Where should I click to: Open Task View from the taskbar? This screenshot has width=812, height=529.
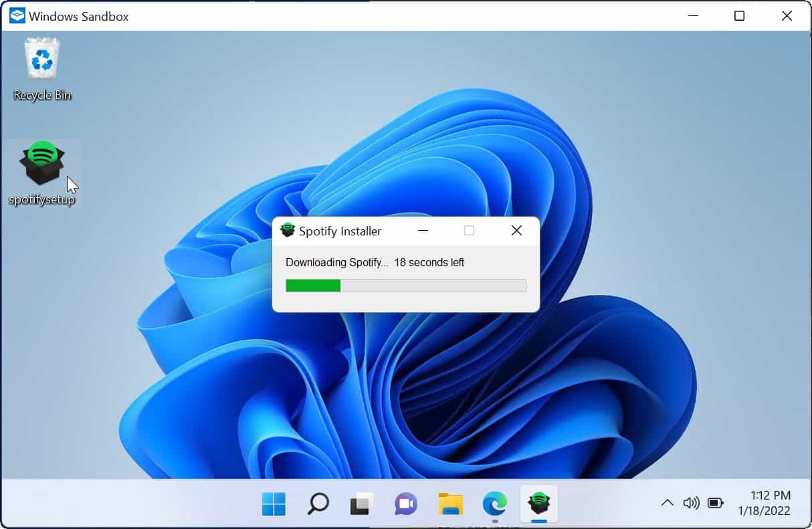(x=361, y=505)
